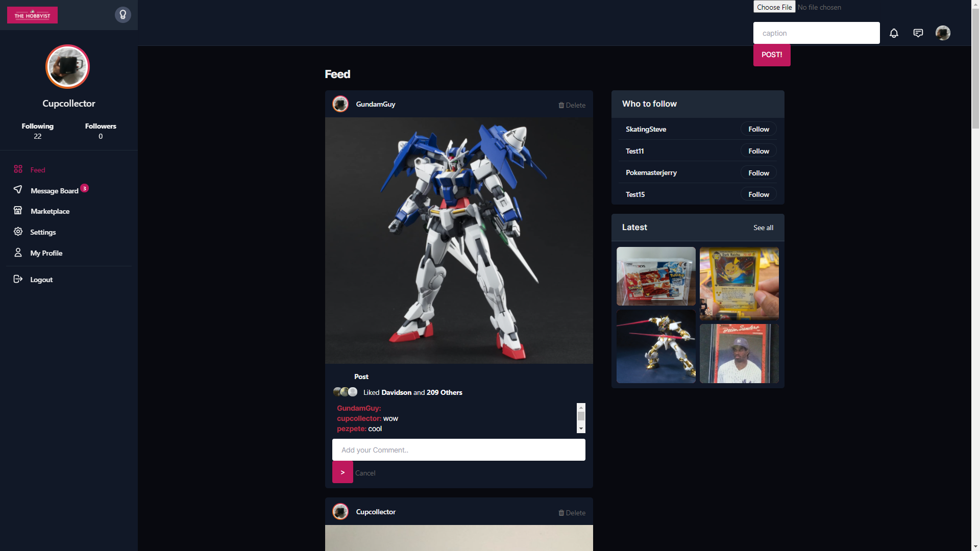Click the comments box scroll down arrow
The width and height of the screenshot is (980, 551).
click(581, 429)
